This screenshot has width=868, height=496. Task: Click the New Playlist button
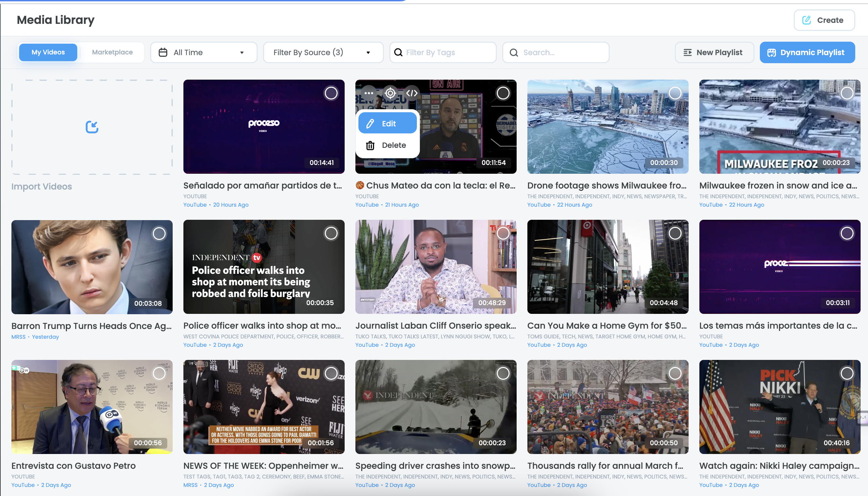pyautogui.click(x=714, y=52)
